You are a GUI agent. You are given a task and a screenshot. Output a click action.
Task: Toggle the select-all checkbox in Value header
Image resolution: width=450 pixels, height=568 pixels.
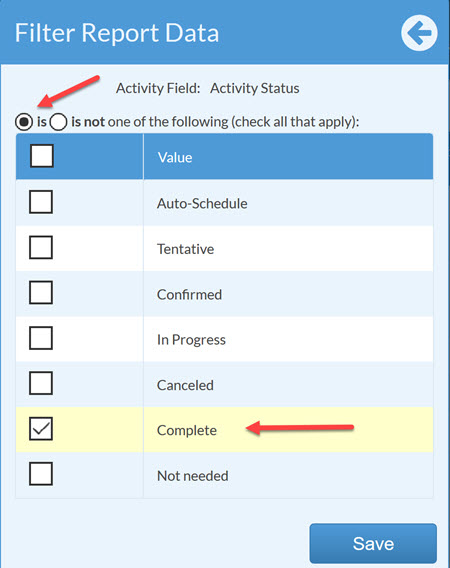tap(42, 156)
